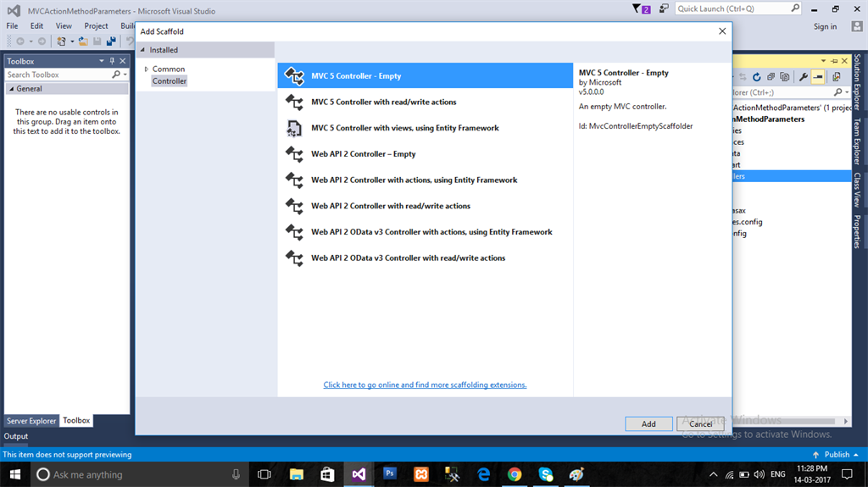Open Class View side tab

click(857, 190)
